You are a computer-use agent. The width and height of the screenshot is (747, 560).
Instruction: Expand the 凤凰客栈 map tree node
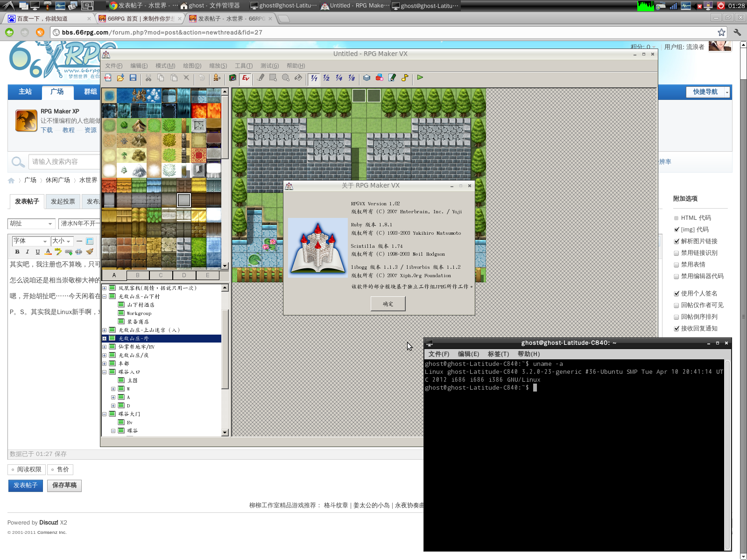pos(105,288)
